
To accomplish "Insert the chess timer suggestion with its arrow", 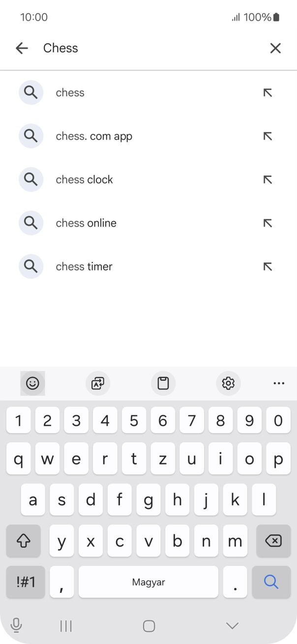I will click(267, 266).
